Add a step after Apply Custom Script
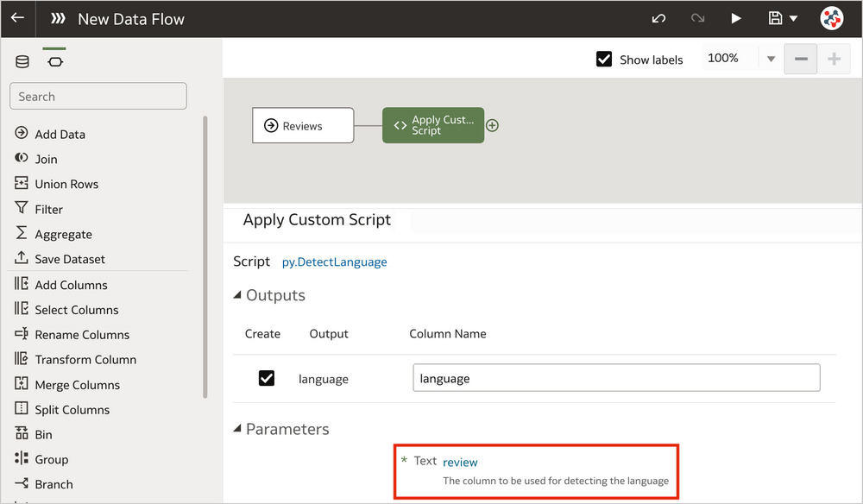This screenshot has width=863, height=504. pos(492,125)
